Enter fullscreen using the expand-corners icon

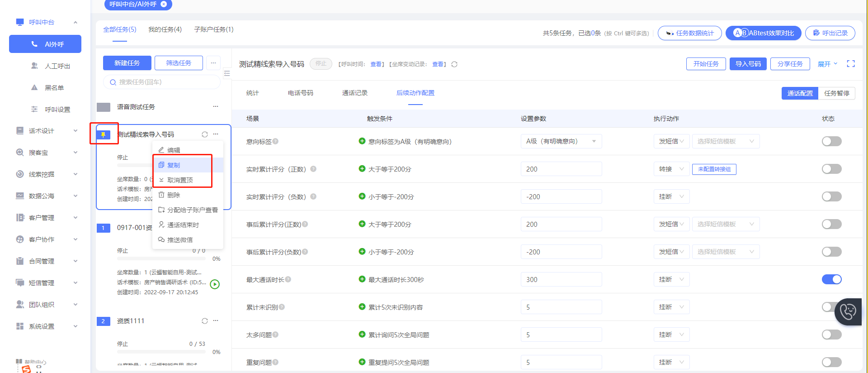coord(851,64)
